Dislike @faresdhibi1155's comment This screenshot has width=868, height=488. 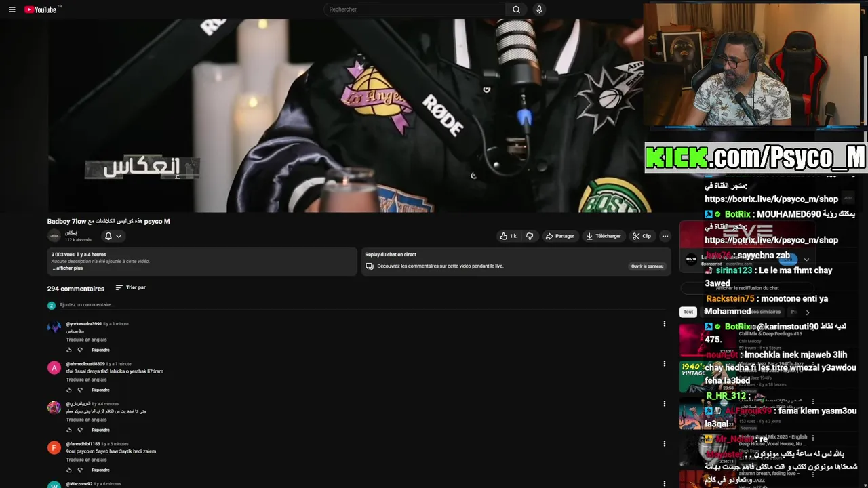[x=80, y=470]
